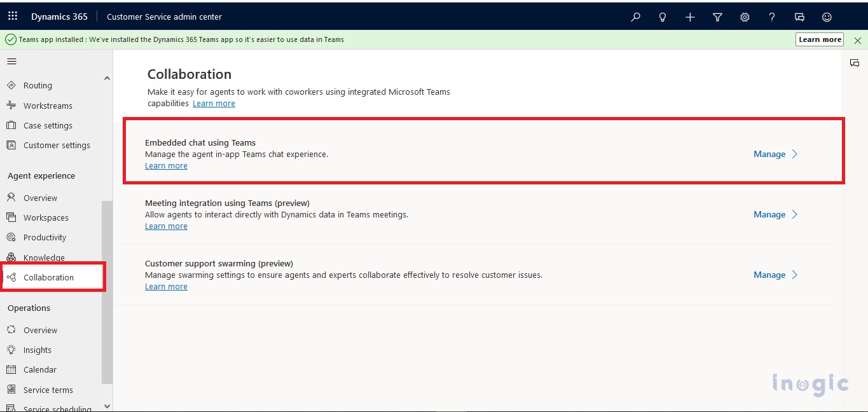Click the smiley feedback icon
Screen dimensions: 868x412
click(x=827, y=17)
